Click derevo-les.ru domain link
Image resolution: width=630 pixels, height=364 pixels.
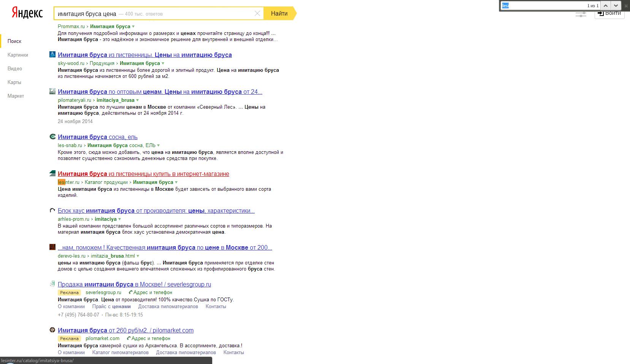(x=71, y=256)
